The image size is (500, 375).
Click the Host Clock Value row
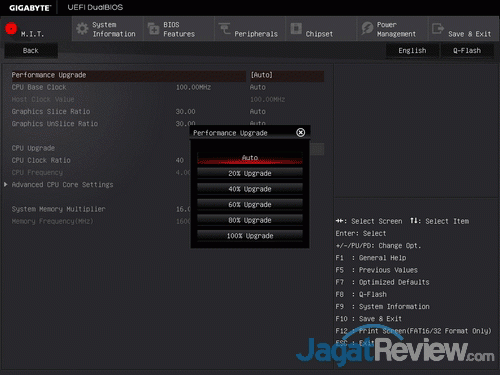pos(43,99)
